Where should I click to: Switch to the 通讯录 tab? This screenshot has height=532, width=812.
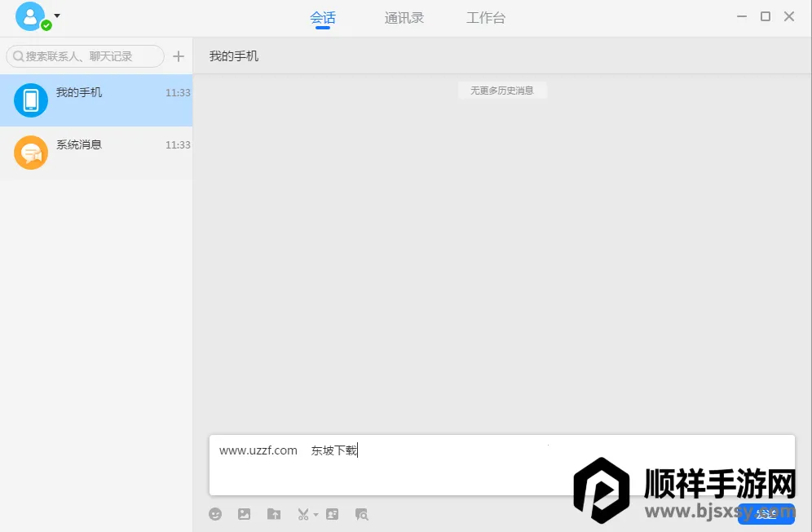pos(404,18)
